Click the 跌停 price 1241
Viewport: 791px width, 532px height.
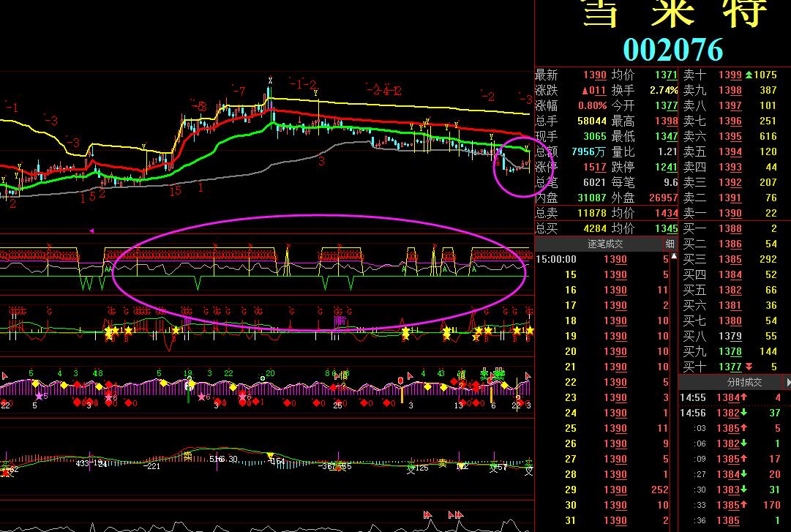(666, 167)
